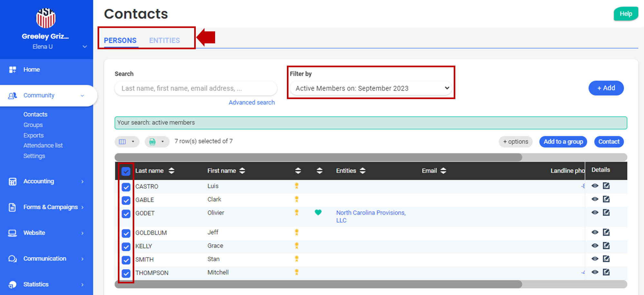The image size is (644, 295).
Task: Untick the KELLY row checkbox
Action: (126, 246)
